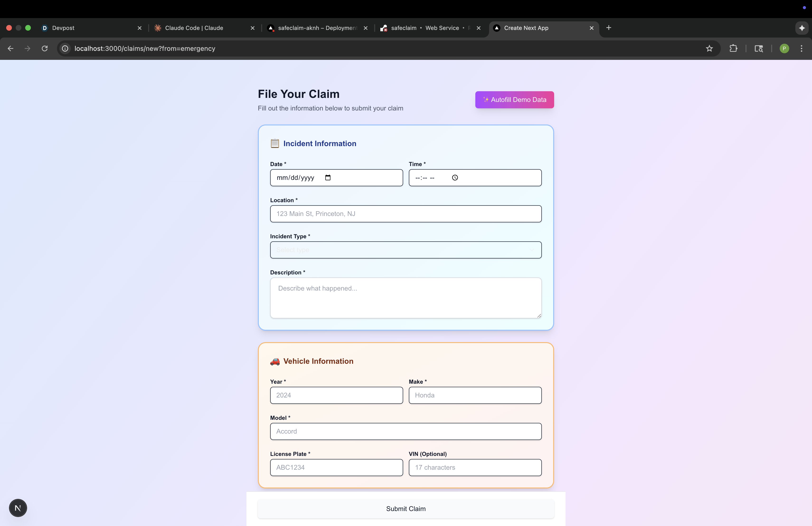Open the date picker calendar icon

coord(328,177)
